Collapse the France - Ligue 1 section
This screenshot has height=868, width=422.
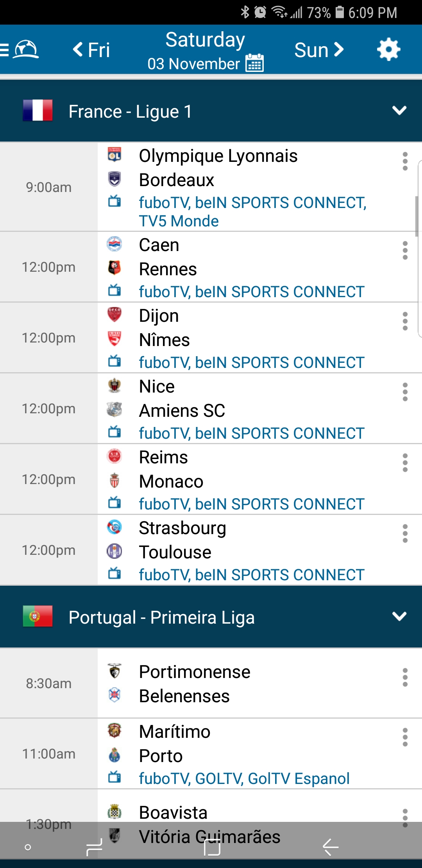click(x=399, y=111)
